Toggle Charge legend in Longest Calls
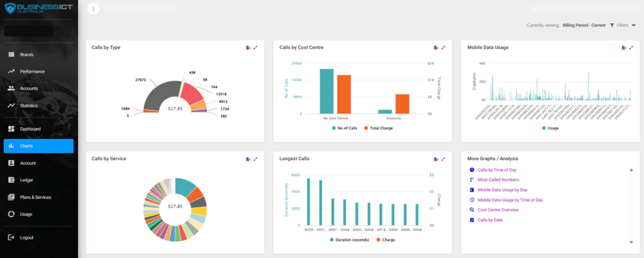This screenshot has height=258, width=644. pyautogui.click(x=386, y=240)
